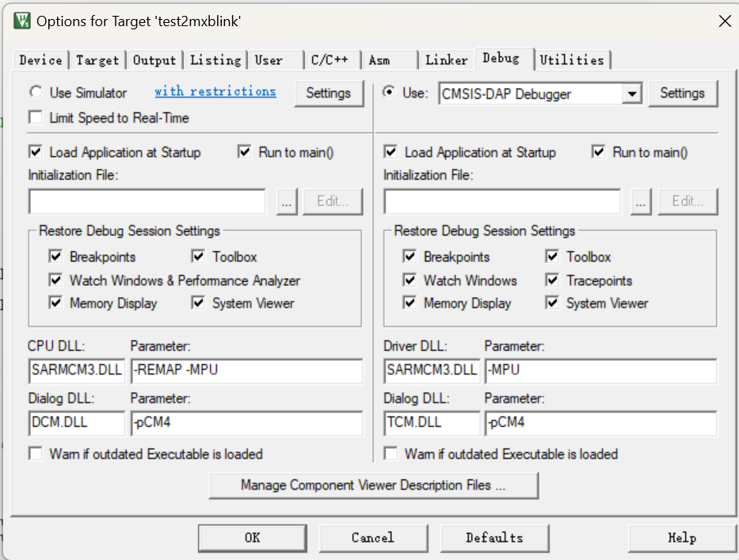Toggle Tracepoints checkbox
The image size is (739, 560).
552,280
